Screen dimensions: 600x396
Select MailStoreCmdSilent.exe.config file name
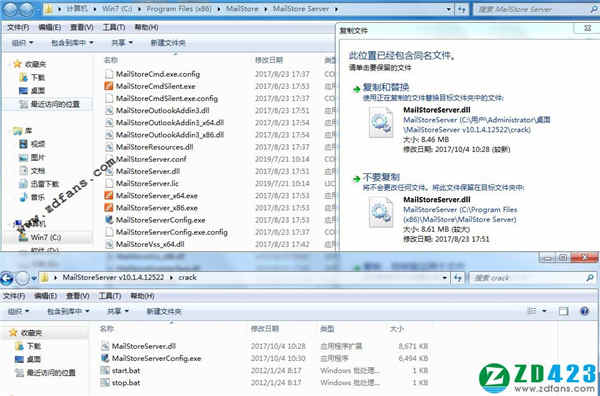(x=167, y=98)
